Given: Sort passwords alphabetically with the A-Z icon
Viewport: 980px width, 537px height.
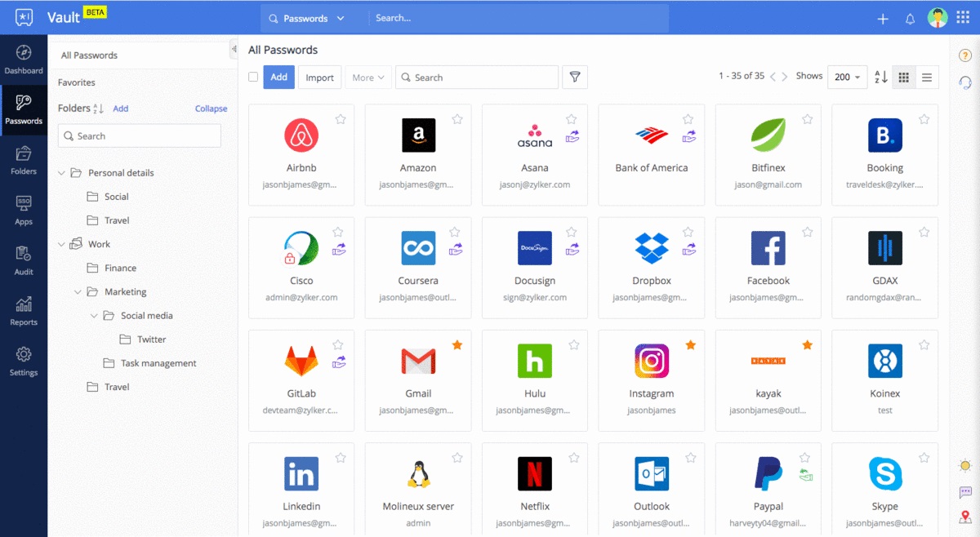Looking at the screenshot, I should [x=882, y=77].
